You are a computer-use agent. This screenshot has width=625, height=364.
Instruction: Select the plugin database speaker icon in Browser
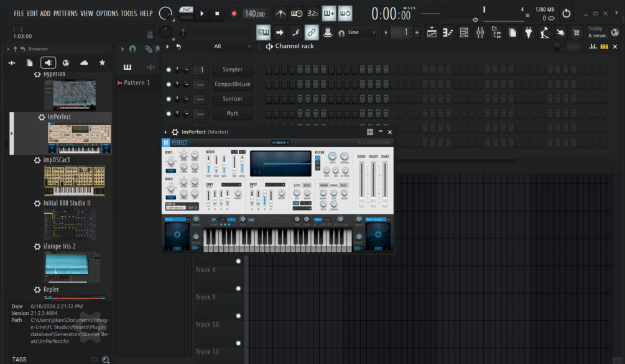(48, 63)
